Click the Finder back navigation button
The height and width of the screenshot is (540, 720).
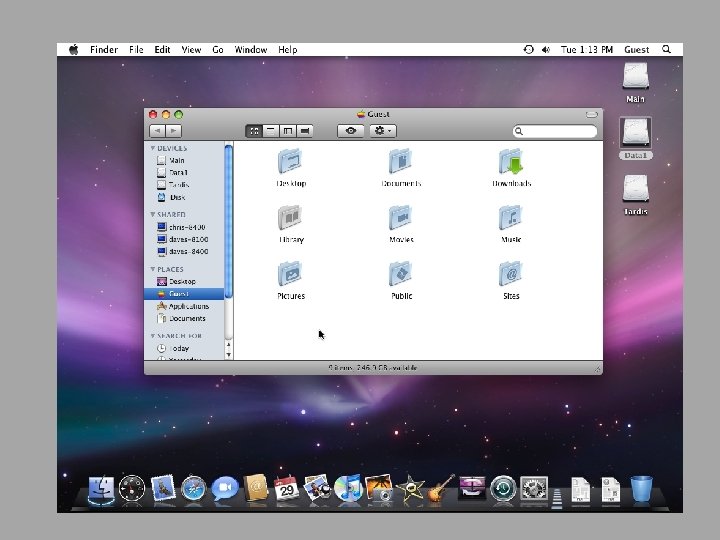click(x=157, y=131)
